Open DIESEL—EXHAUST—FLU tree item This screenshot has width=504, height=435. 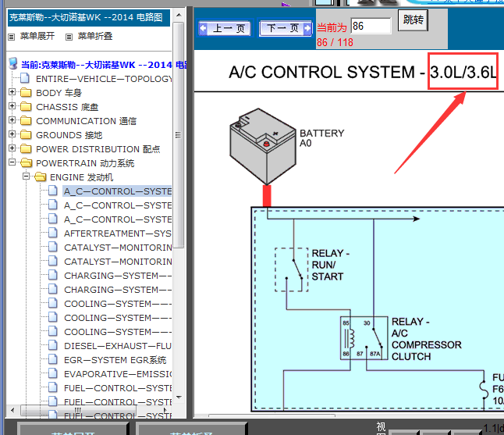tap(118, 346)
